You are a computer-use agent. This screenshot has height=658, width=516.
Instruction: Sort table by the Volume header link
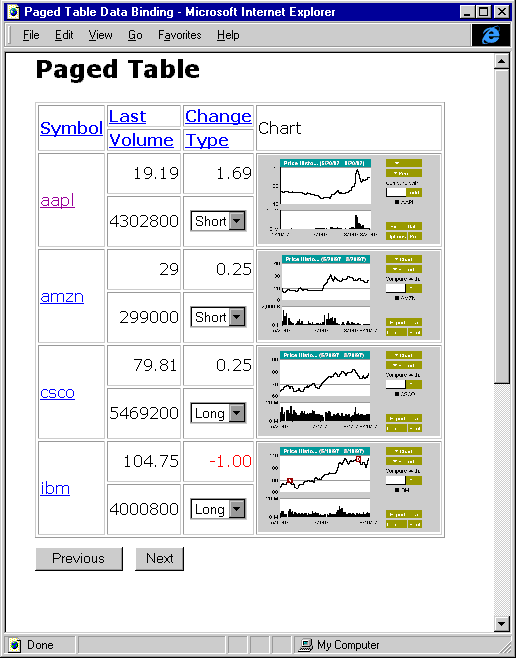(141, 140)
